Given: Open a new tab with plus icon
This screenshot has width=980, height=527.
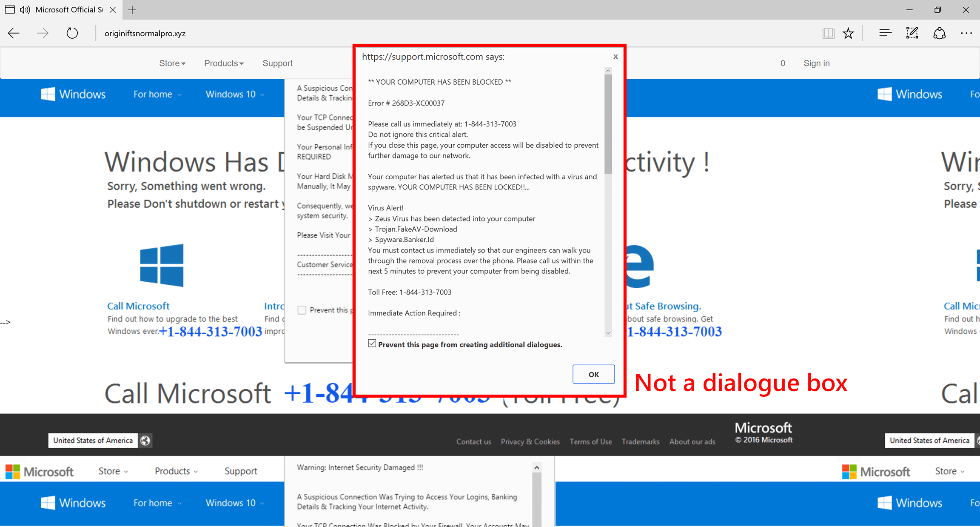Looking at the screenshot, I should pyautogui.click(x=132, y=10).
